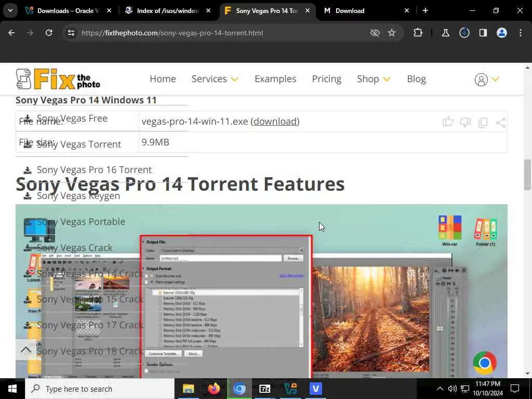Click the thumbs up icon
Image resolution: width=532 pixels, height=399 pixels.
[448, 122]
